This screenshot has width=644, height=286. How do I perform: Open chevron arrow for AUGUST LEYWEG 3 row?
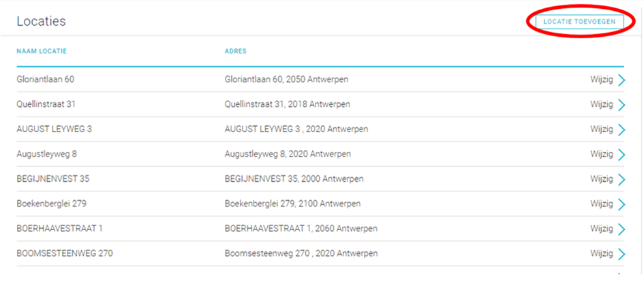click(x=622, y=129)
